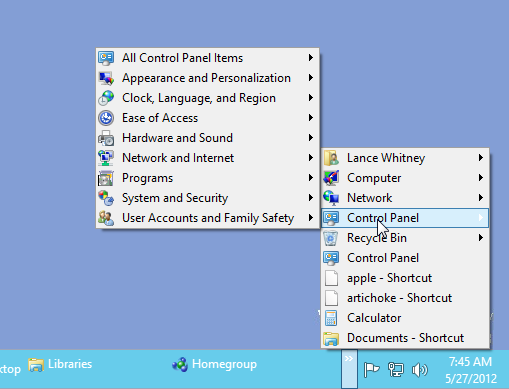This screenshot has height=389, width=509.
Task: Click the double-chevron toolbar overflow button
Action: coord(349,369)
